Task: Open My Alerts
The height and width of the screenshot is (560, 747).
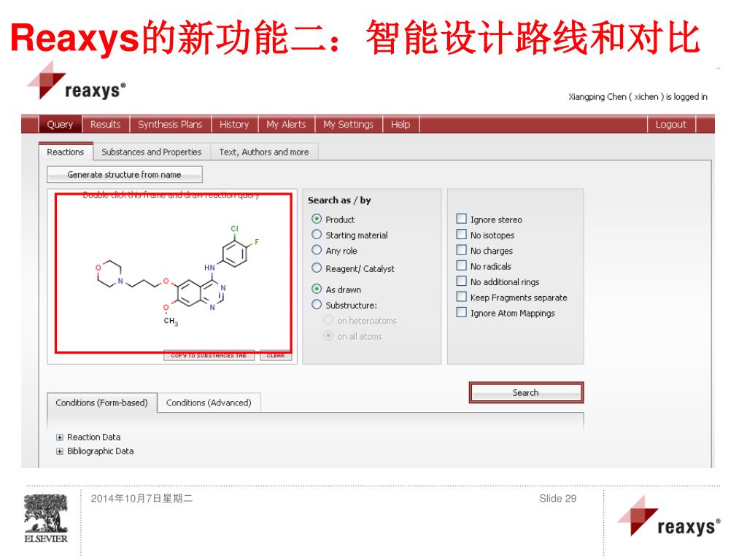Action: [286, 124]
